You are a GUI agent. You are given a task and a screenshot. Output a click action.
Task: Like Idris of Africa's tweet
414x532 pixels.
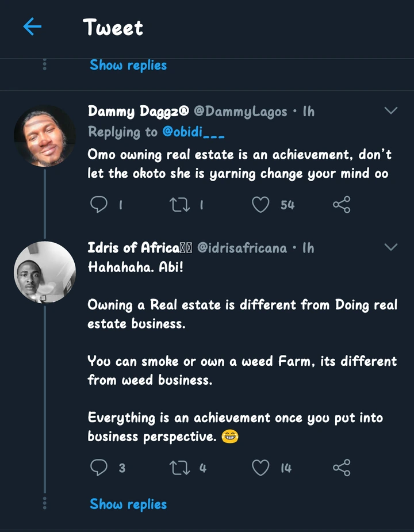click(x=261, y=468)
